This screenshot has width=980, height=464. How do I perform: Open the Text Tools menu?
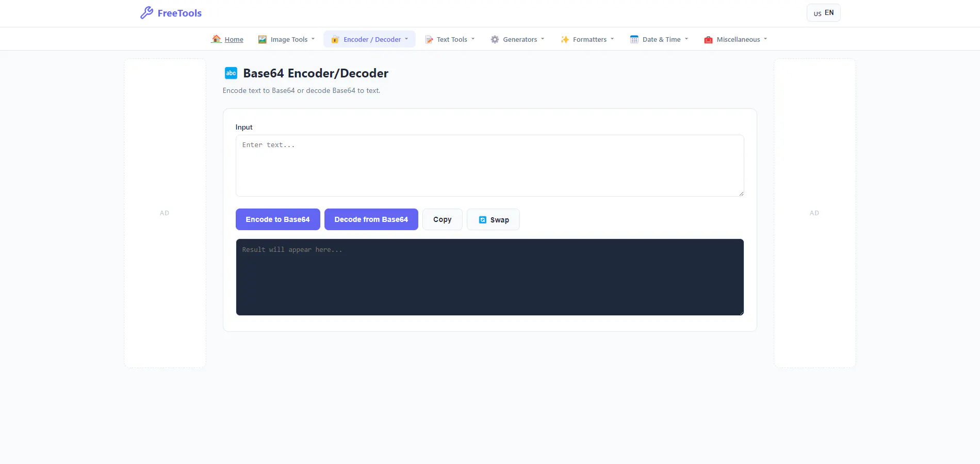tap(450, 39)
